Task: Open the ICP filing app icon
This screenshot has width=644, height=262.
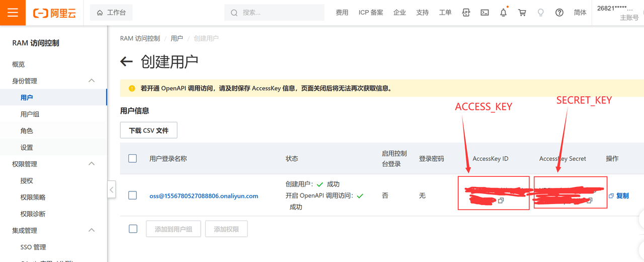Action: click(466, 13)
